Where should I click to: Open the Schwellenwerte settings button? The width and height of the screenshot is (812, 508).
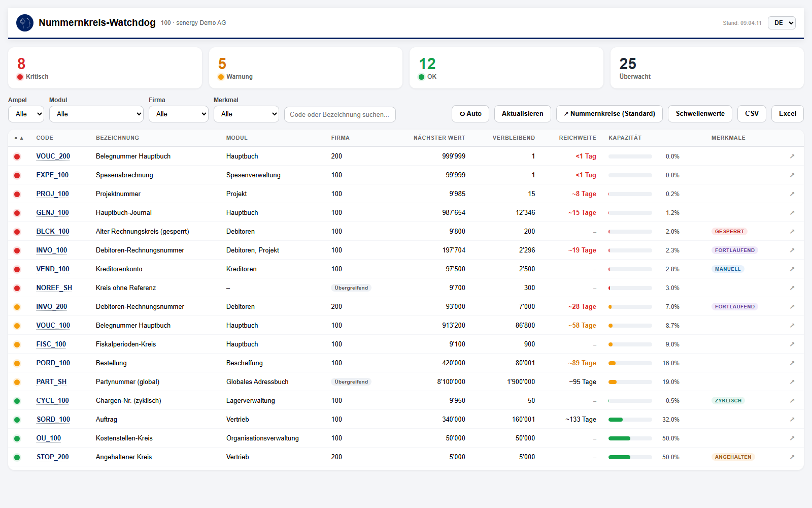tap(700, 114)
